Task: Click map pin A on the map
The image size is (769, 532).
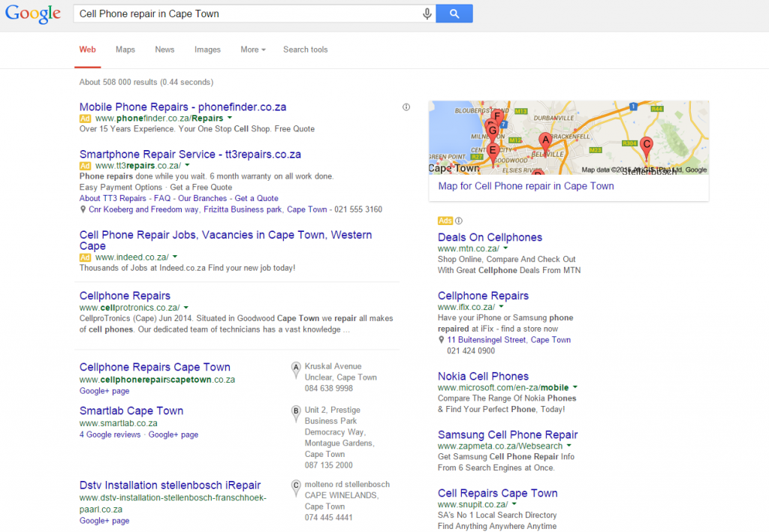Action: 545,142
